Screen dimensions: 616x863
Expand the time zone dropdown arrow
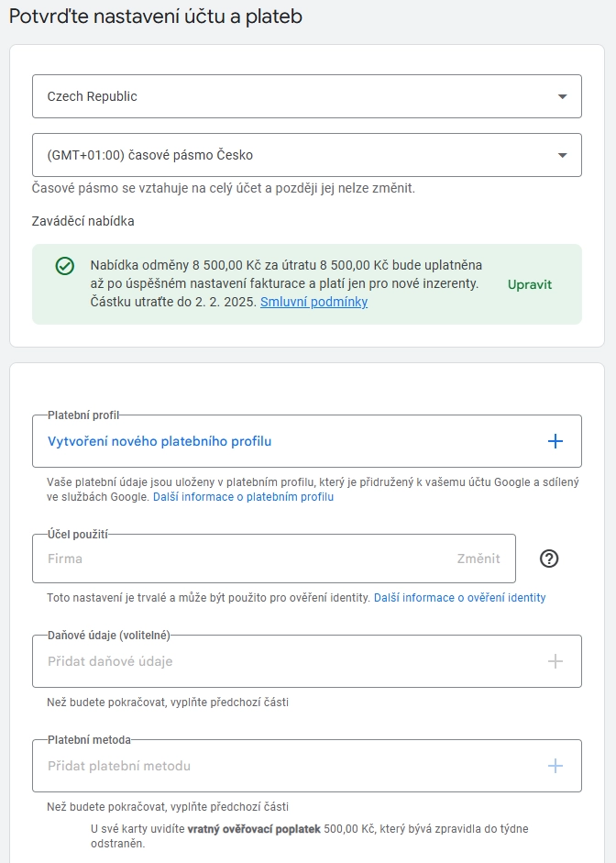pos(562,156)
